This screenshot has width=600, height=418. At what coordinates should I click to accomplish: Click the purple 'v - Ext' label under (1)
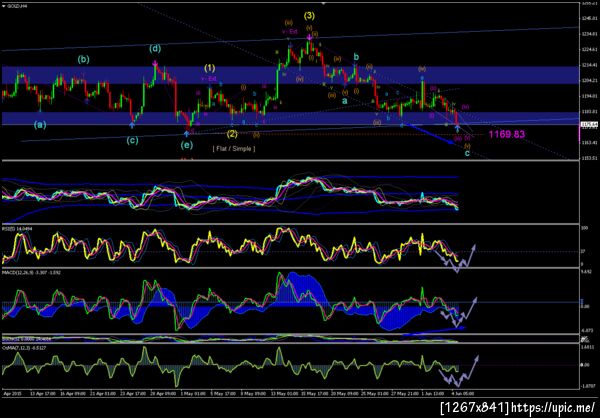tap(209, 79)
